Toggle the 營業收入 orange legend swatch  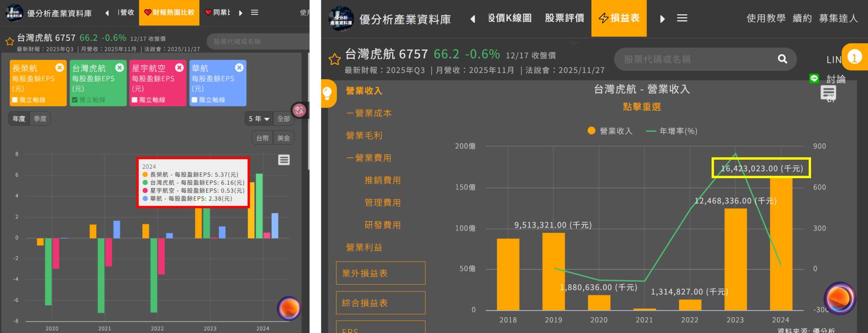591,131
